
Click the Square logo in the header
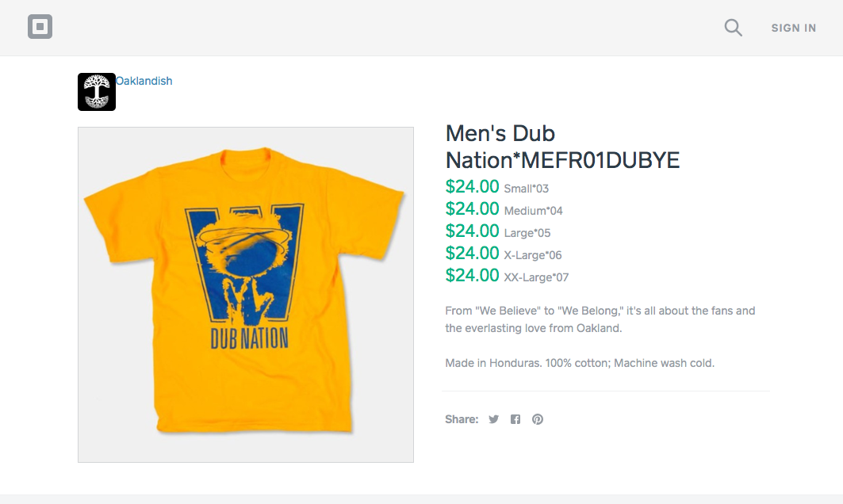(x=40, y=28)
